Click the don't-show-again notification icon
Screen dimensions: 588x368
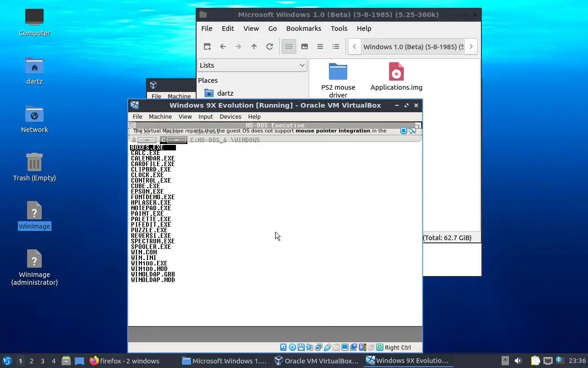tap(413, 131)
